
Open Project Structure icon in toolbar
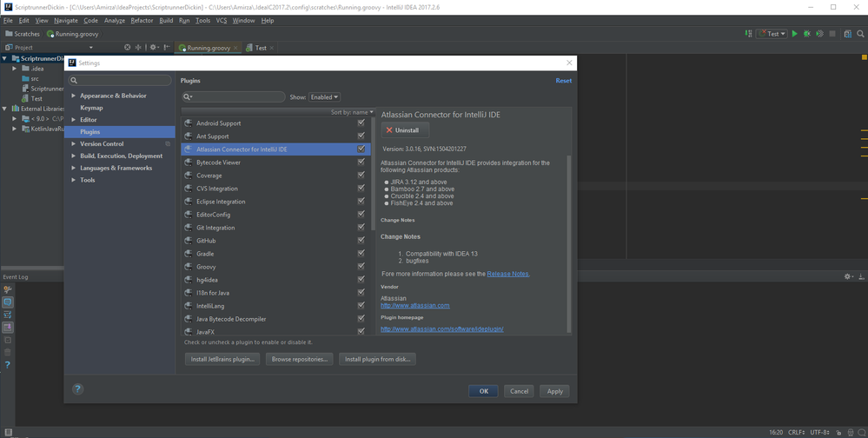pos(848,34)
